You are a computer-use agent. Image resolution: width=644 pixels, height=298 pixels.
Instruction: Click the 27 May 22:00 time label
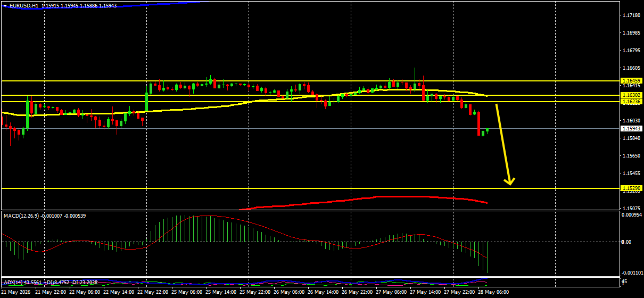point(460,293)
